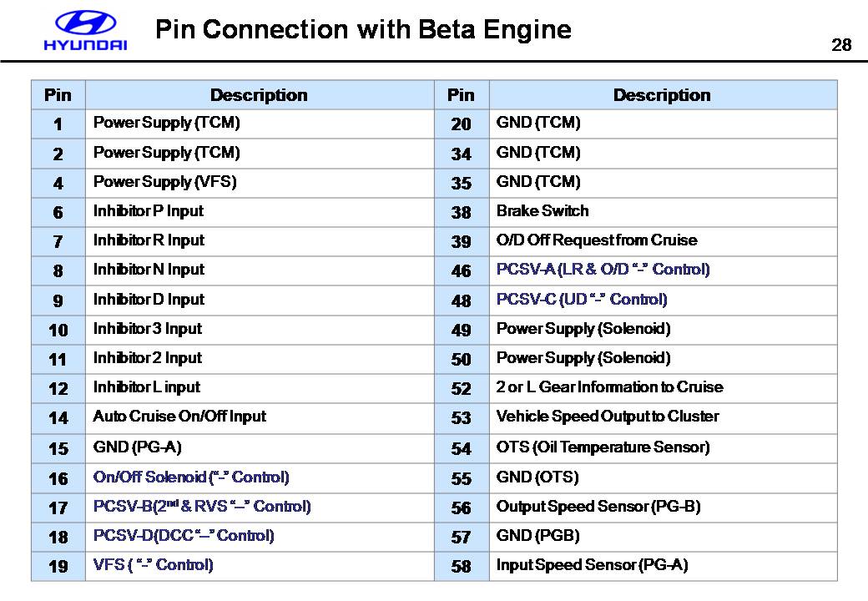The image size is (868, 601).
Task: Select pin number 54 cell
Action: pyautogui.click(x=461, y=448)
